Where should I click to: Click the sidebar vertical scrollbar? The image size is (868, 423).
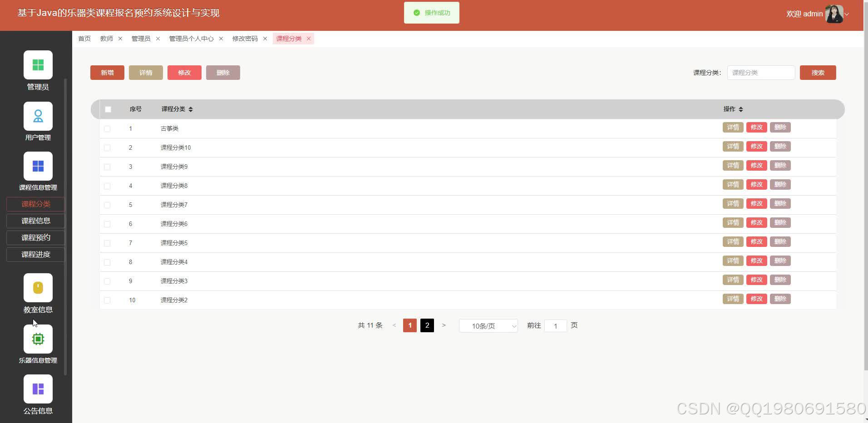(x=65, y=227)
